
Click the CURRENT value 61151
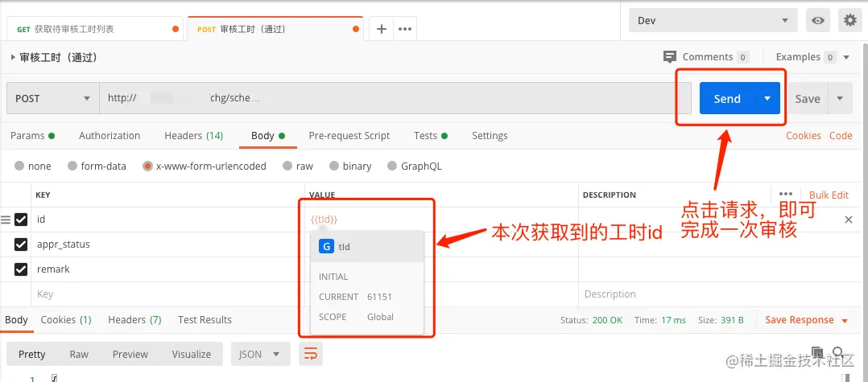point(379,297)
